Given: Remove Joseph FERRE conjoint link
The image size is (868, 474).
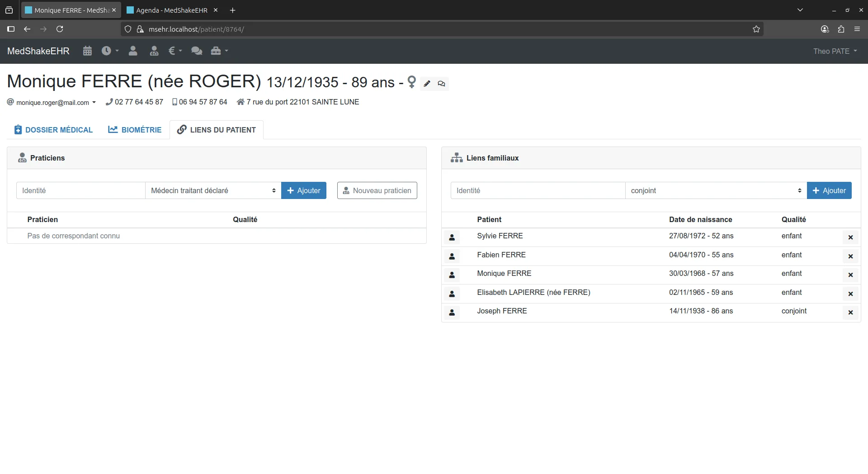Looking at the screenshot, I should [x=850, y=313].
